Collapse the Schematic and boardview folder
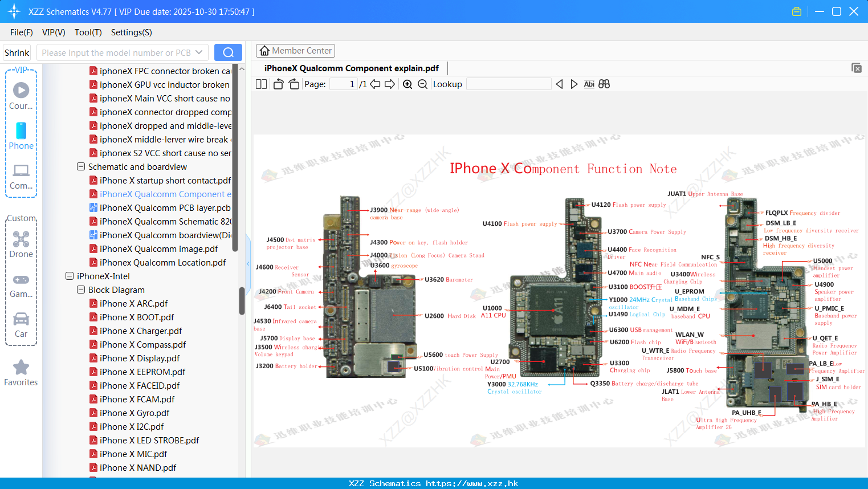The width and height of the screenshot is (868, 489). tap(81, 166)
